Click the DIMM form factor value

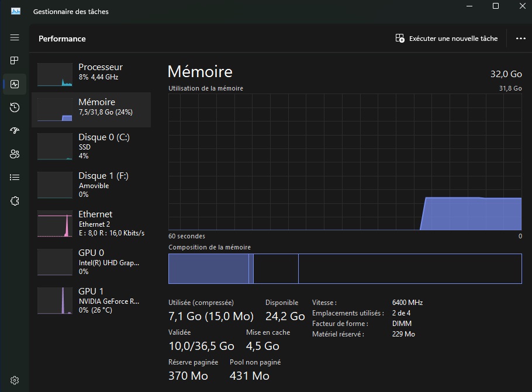(x=402, y=324)
